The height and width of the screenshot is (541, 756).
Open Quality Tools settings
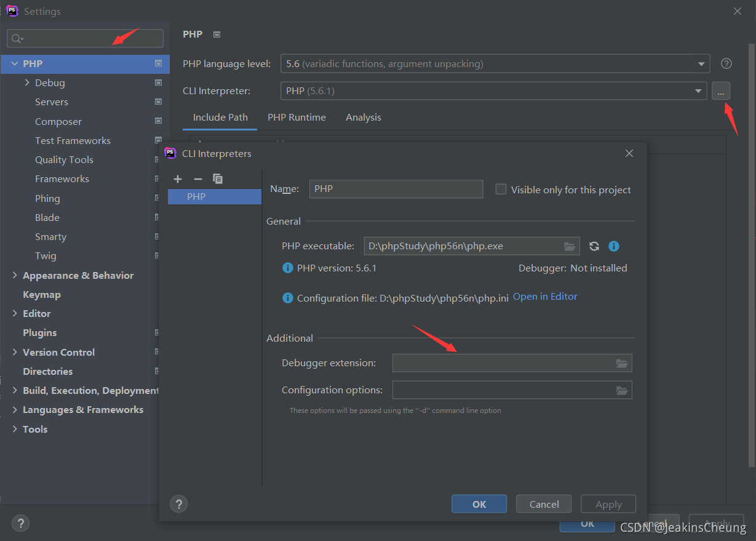(x=64, y=159)
